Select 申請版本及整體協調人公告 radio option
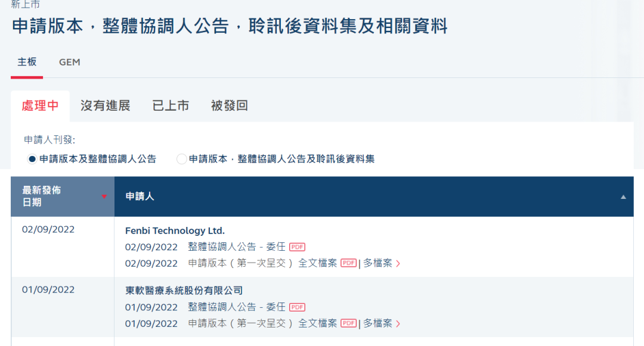Viewport: 644px width, 346px height. 32,159
